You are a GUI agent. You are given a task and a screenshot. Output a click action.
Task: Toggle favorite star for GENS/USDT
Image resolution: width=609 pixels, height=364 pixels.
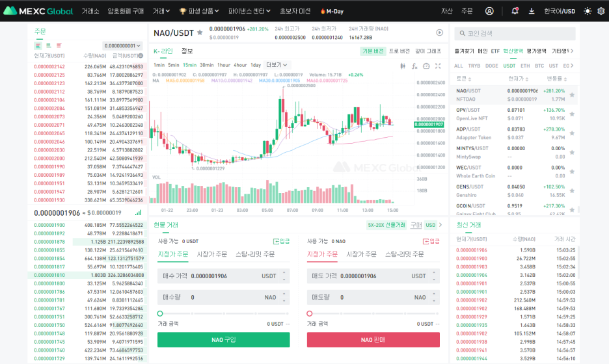point(572,190)
